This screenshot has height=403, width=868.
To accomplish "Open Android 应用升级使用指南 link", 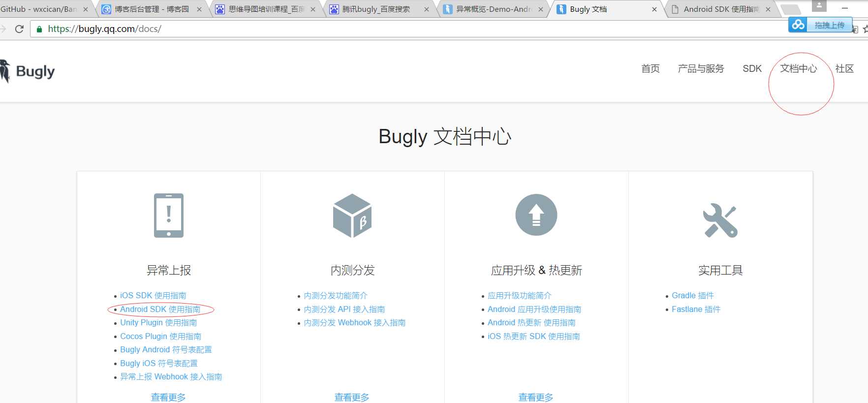I will pos(534,310).
